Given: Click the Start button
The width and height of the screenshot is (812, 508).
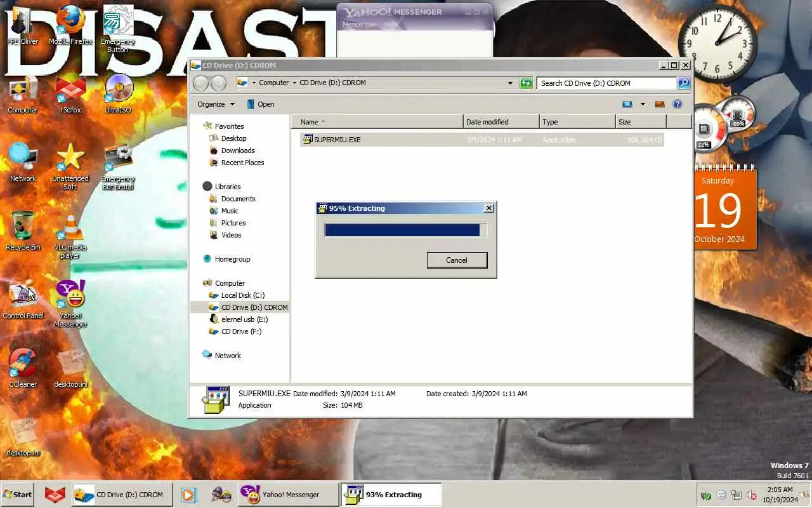Looking at the screenshot, I should [18, 495].
